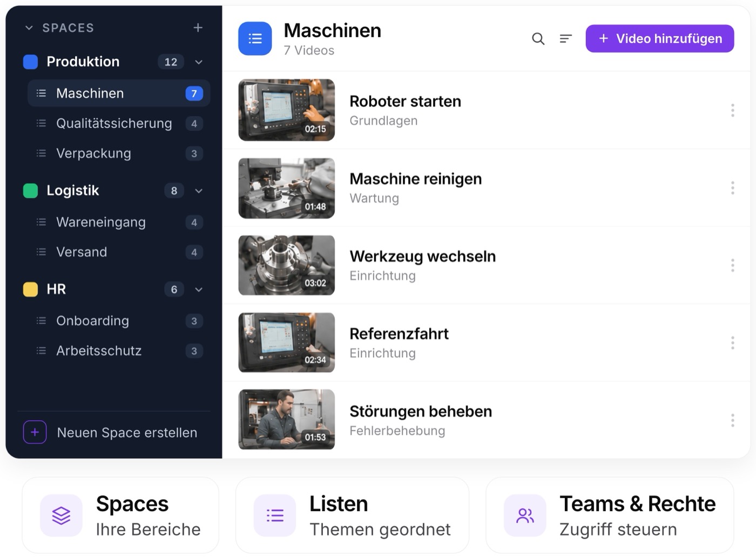The width and height of the screenshot is (756, 558).
Task: Open the sort and filter icon
Action: pyautogui.click(x=565, y=39)
